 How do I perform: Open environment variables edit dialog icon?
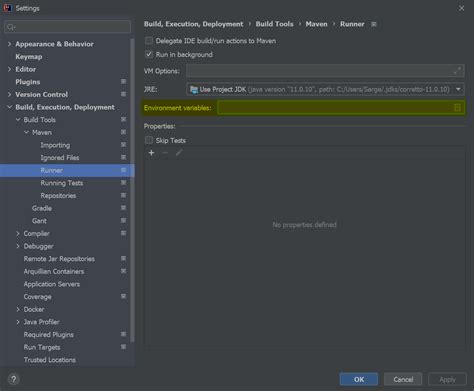coord(457,108)
